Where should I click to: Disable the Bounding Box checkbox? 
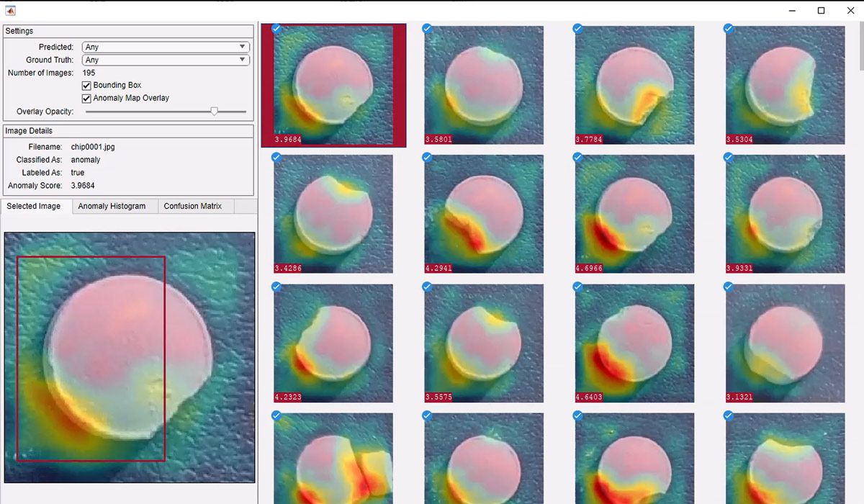pos(86,84)
